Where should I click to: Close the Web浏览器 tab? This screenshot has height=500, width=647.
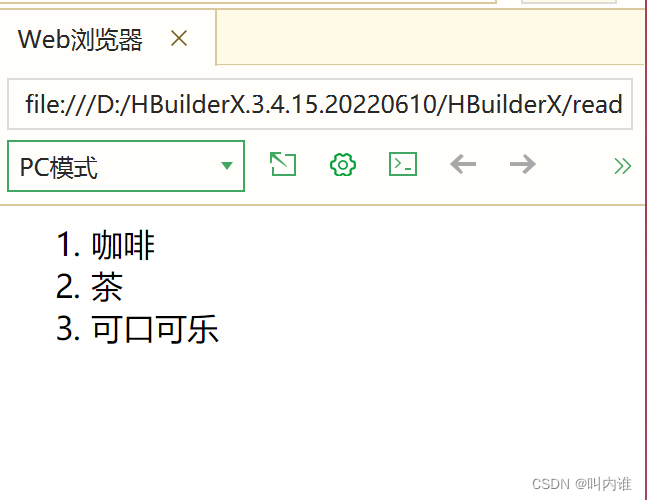(x=179, y=39)
